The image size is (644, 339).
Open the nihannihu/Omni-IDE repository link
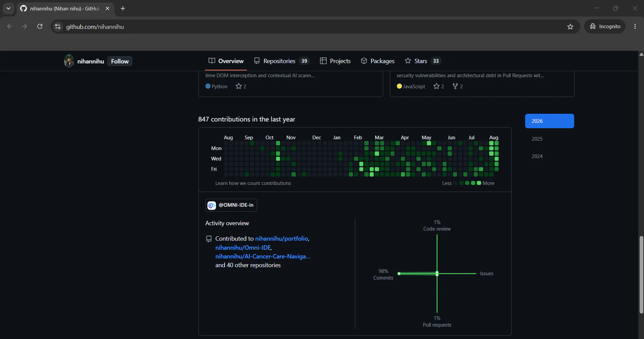[x=243, y=248]
